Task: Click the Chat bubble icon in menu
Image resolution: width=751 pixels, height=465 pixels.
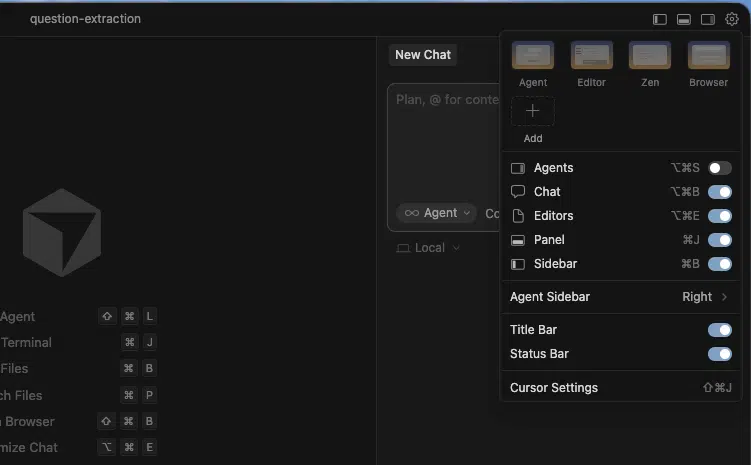Action: pyautogui.click(x=518, y=192)
